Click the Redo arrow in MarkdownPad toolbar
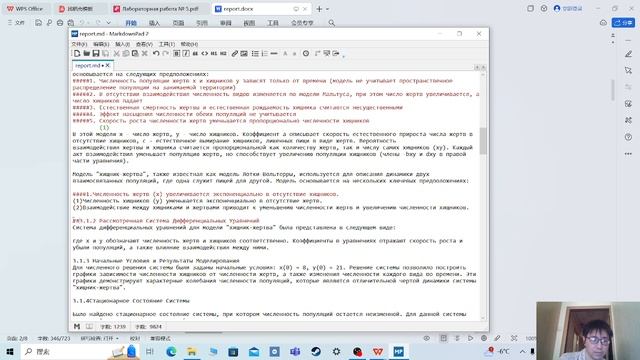The height and width of the screenshot is (360, 640). coord(165,53)
